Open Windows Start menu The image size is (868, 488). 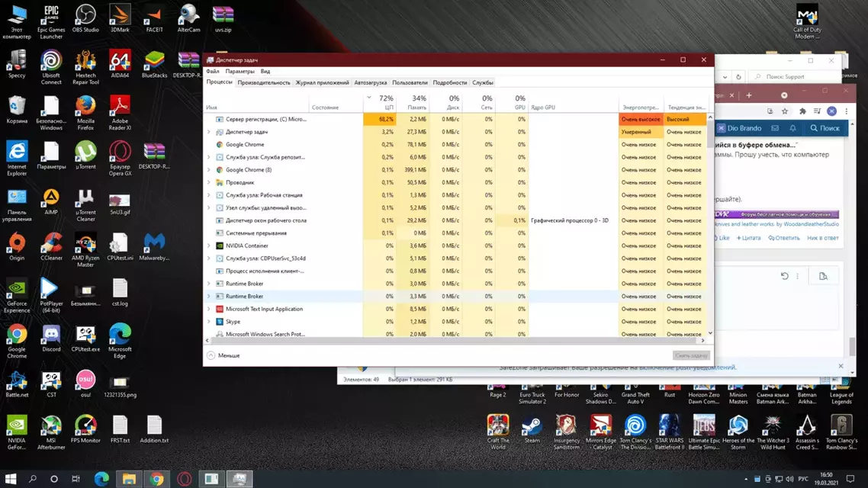[x=11, y=479]
